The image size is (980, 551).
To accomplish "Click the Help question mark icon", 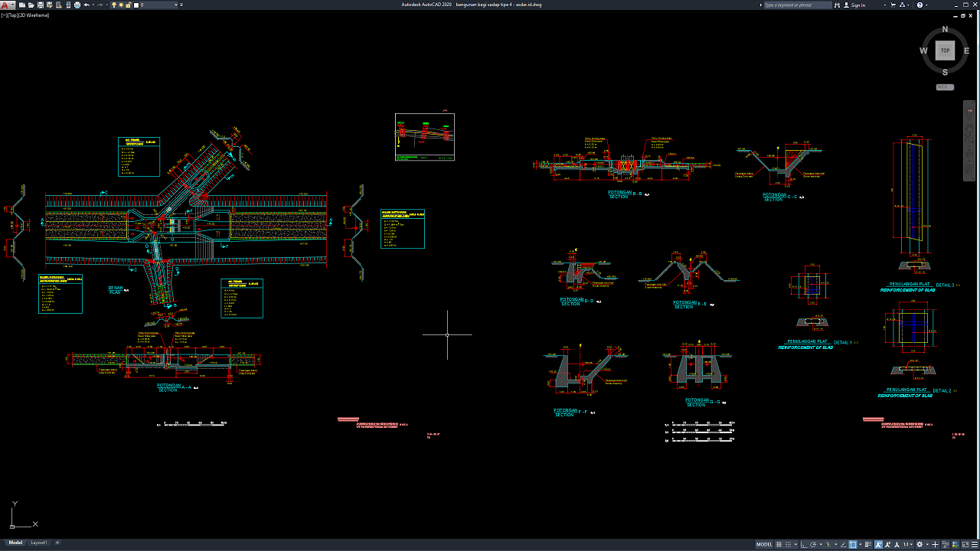I will (921, 5).
